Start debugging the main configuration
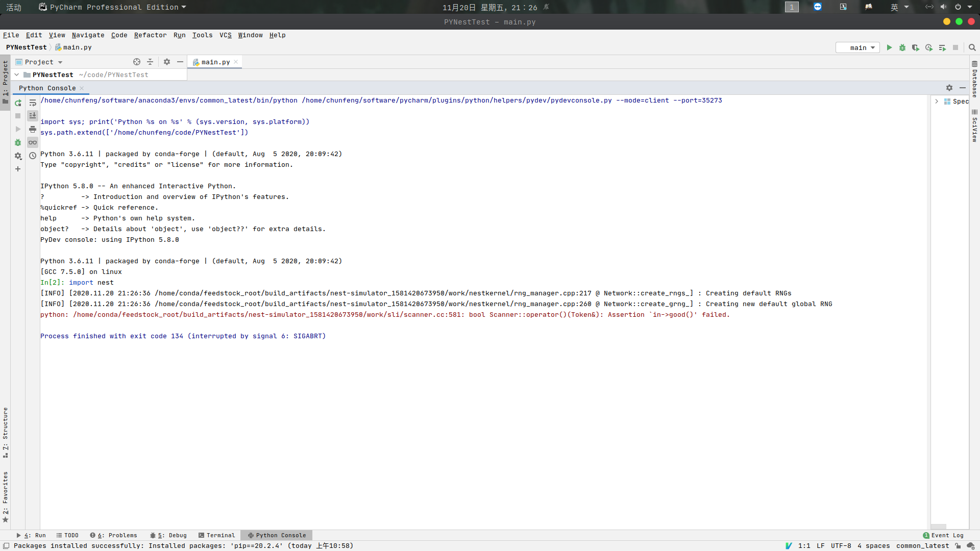This screenshot has height=551, width=980. click(902, 47)
